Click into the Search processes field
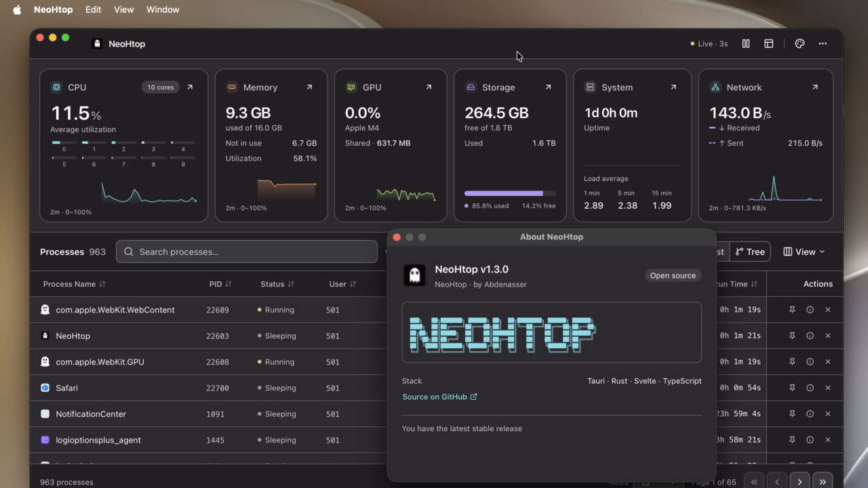The width and height of the screenshot is (868, 488). coord(247,251)
